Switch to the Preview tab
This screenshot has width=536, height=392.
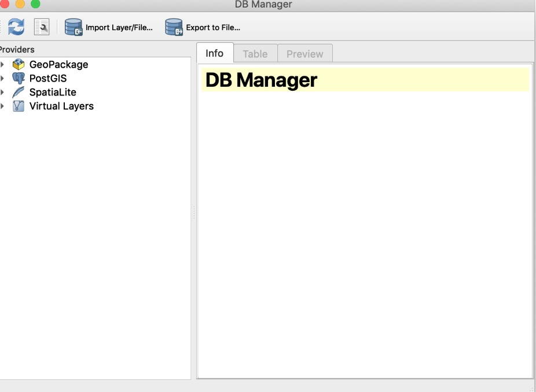[305, 54]
